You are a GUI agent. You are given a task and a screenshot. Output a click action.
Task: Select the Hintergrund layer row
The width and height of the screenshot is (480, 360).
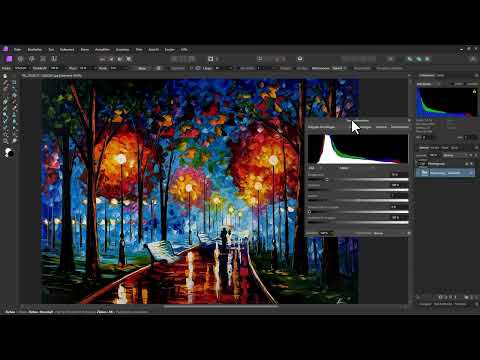tap(445, 164)
